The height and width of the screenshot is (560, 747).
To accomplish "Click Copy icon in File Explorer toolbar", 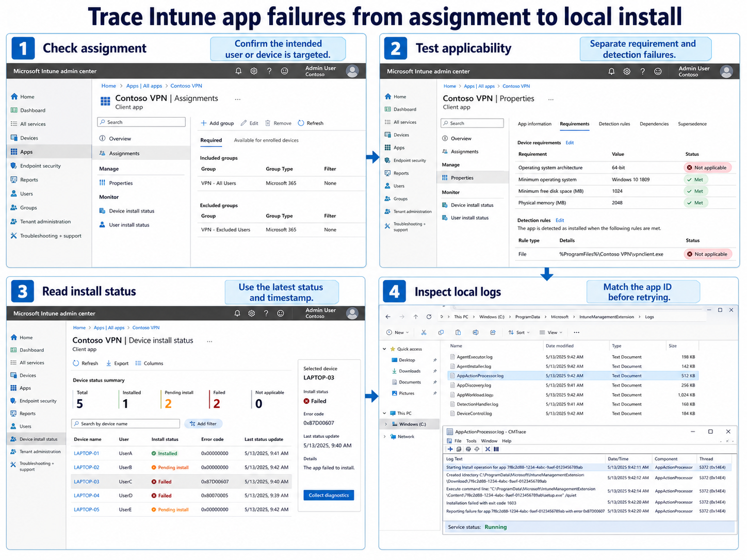I will pyautogui.click(x=441, y=333).
